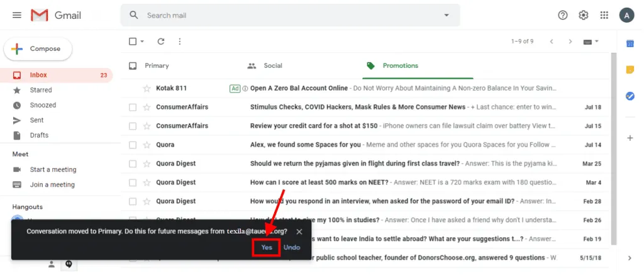The height and width of the screenshot is (280, 644).
Task: Go to older messages arrow
Action: pyautogui.click(x=570, y=42)
